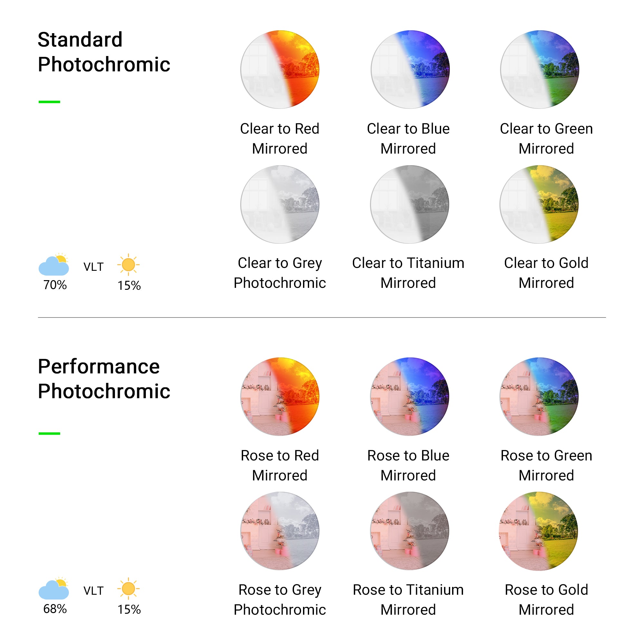Screen dimensions: 644x644
Task: Pick the Clear to Gold Mirrored lens
Action: [x=539, y=204]
